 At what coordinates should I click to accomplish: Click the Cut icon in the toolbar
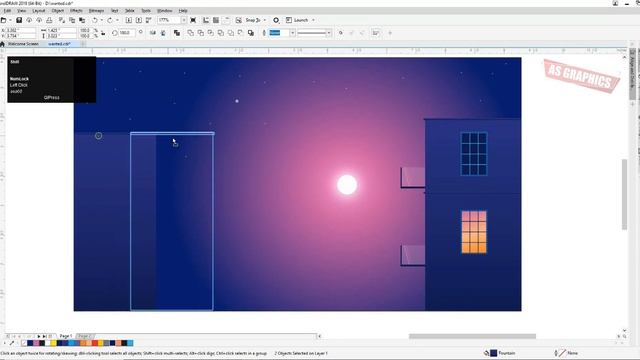[x=62, y=20]
